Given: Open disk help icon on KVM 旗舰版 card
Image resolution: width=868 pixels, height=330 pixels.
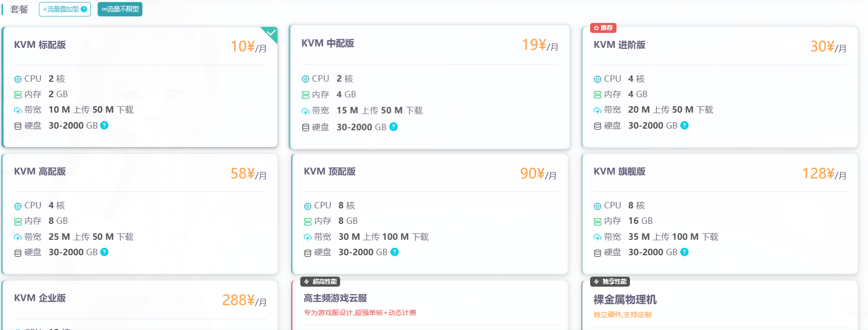Looking at the screenshot, I should tap(684, 252).
